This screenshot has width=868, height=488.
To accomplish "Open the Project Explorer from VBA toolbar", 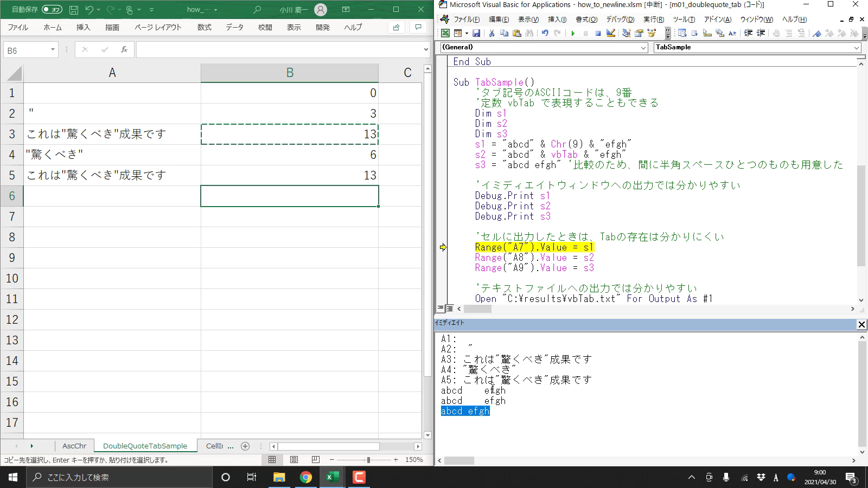I will (x=626, y=34).
